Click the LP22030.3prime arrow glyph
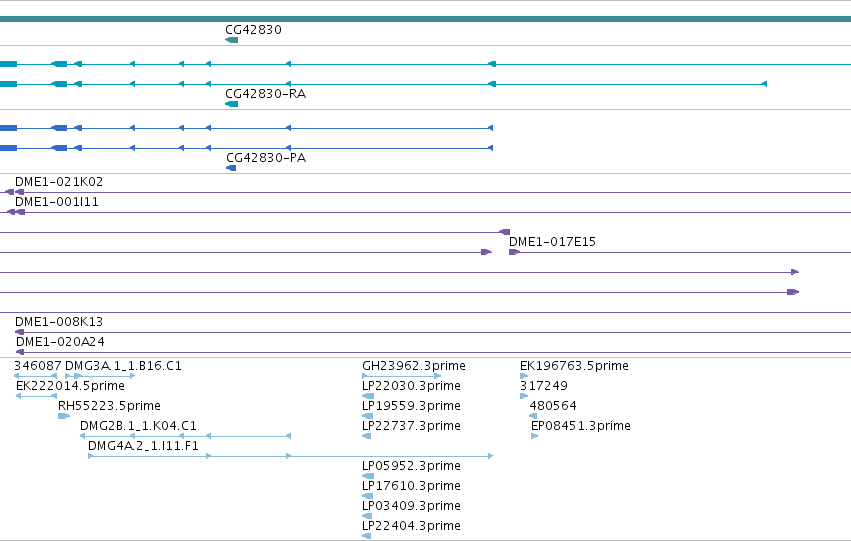This screenshot has height=541, width=851. [367, 396]
